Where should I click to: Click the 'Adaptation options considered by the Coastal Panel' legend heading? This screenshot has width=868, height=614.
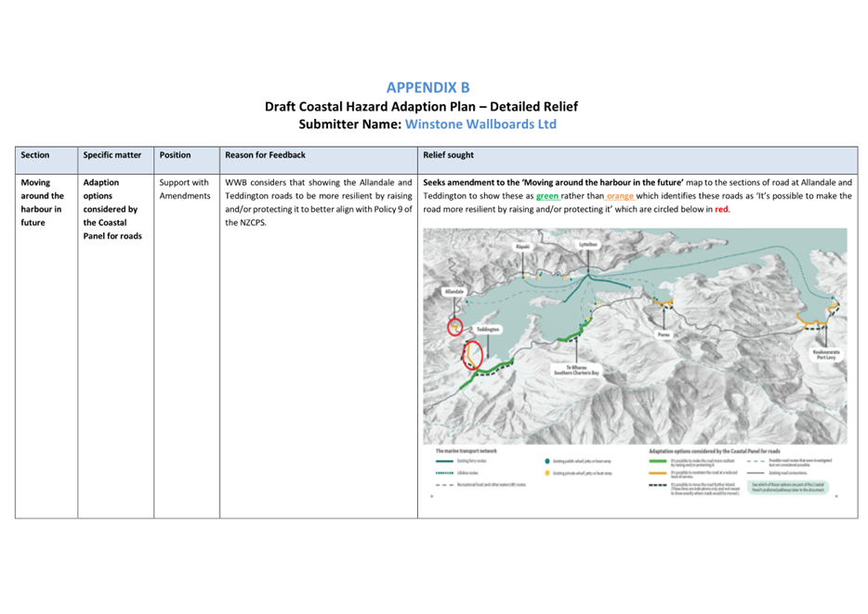click(714, 451)
